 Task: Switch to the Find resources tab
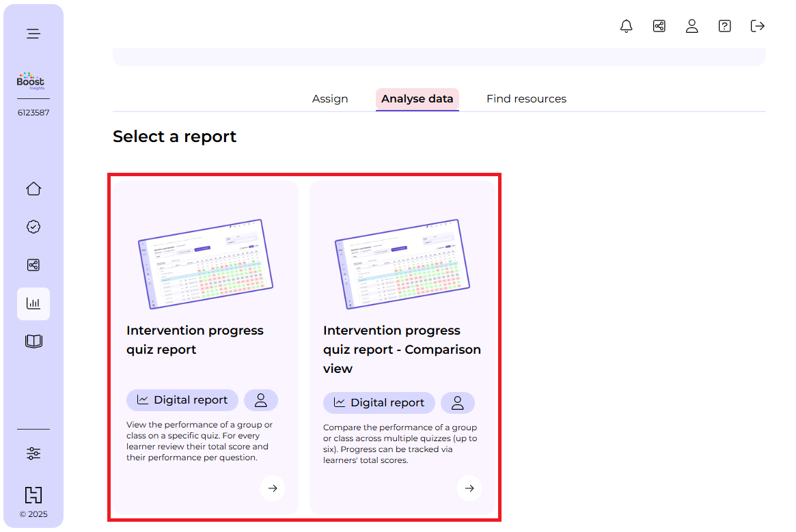526,99
